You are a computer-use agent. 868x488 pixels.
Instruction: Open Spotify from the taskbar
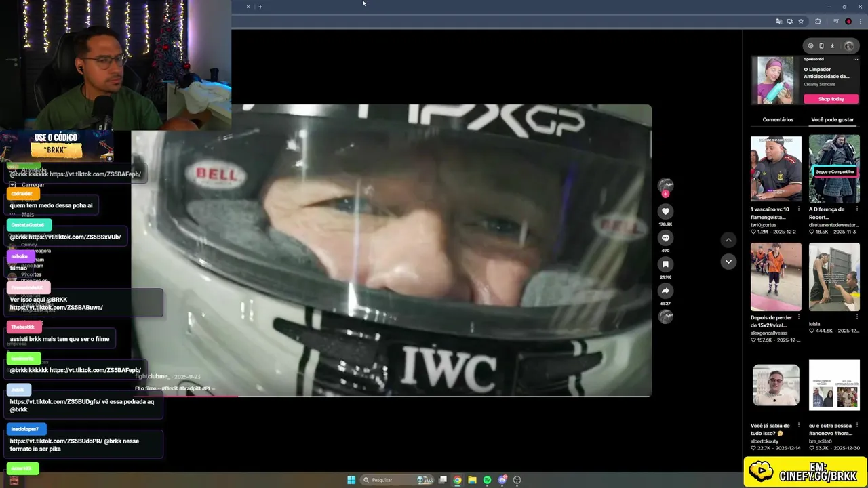coord(488,480)
